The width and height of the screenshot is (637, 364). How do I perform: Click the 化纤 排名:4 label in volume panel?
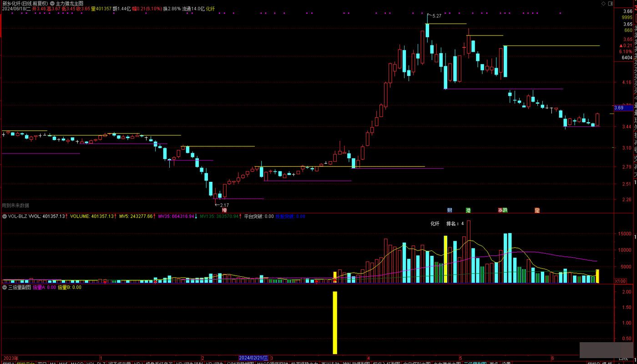(x=447, y=224)
